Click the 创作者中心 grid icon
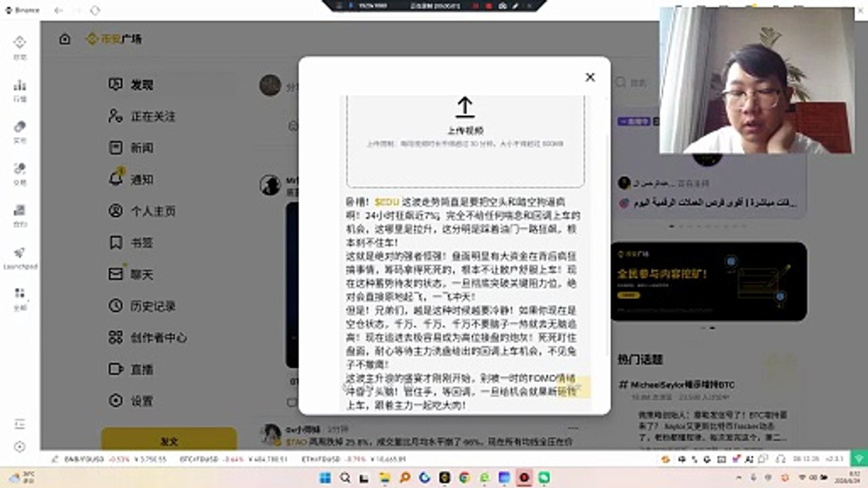This screenshot has height=488, width=868. (x=116, y=338)
